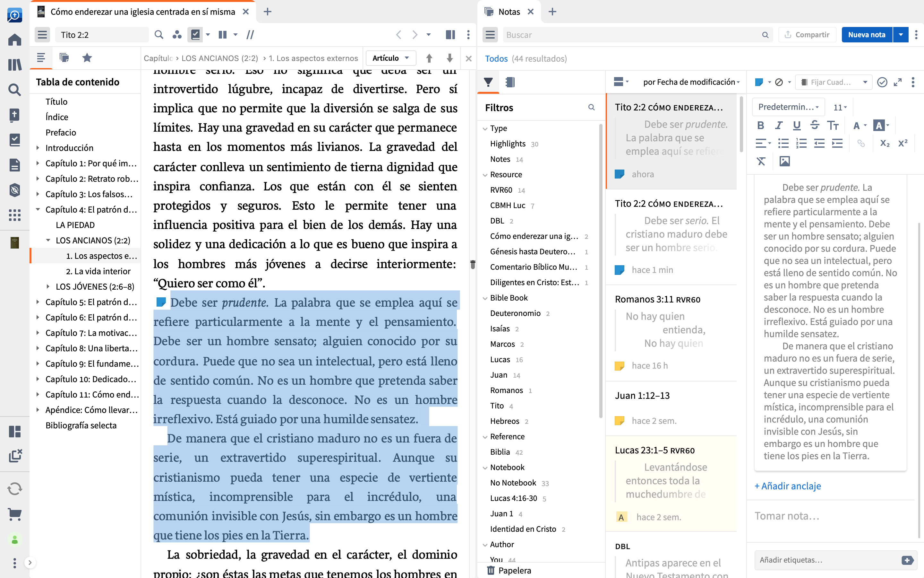The image size is (924, 578).
Task: Expand the note editor to full size
Action: click(x=898, y=82)
